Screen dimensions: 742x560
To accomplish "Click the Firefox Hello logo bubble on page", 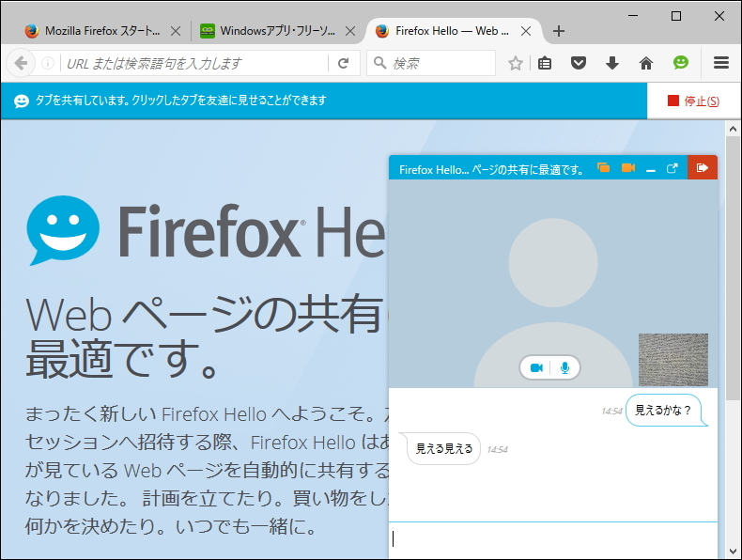I will tap(62, 230).
